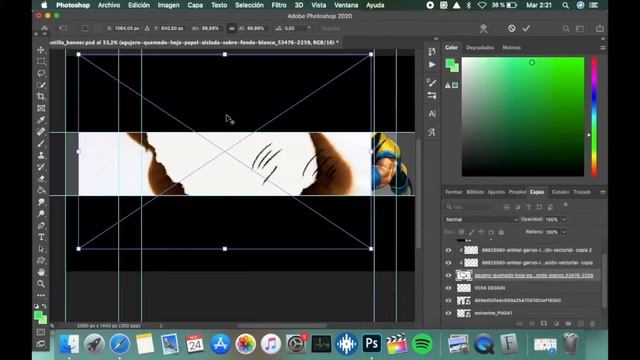640x360 pixels.
Task: Open the History panel icon in the side strip
Action: (x=432, y=51)
